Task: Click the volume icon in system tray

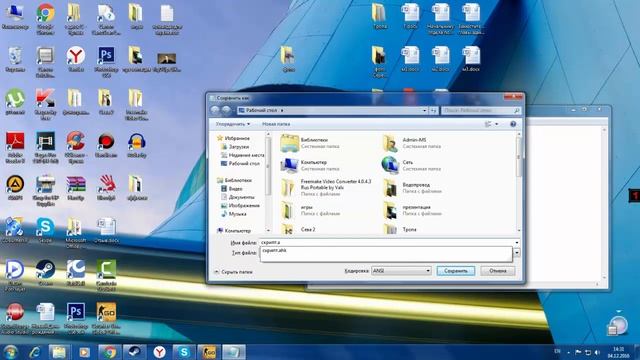Action: pos(598,352)
